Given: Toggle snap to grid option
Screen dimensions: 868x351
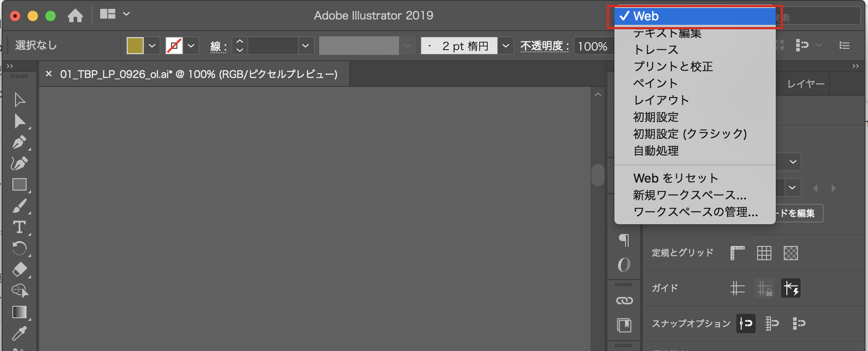Looking at the screenshot, I should click(x=772, y=324).
